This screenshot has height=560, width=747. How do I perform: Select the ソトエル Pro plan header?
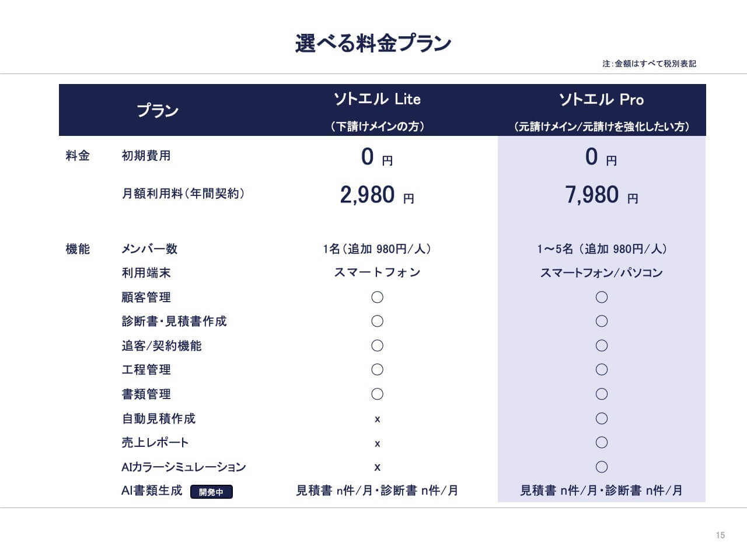tap(601, 99)
